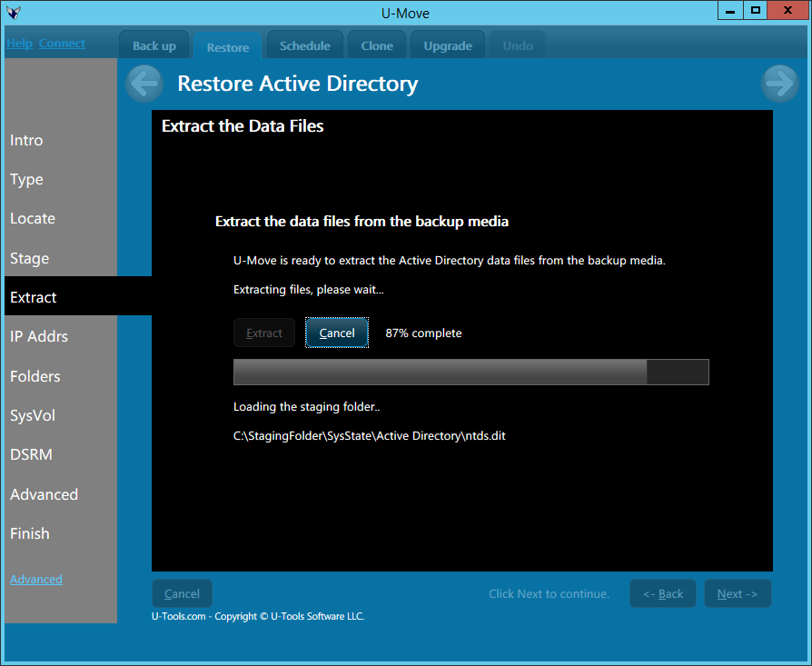Click the 'Restore Active Directory' heading
812x666 pixels.
[x=298, y=84]
